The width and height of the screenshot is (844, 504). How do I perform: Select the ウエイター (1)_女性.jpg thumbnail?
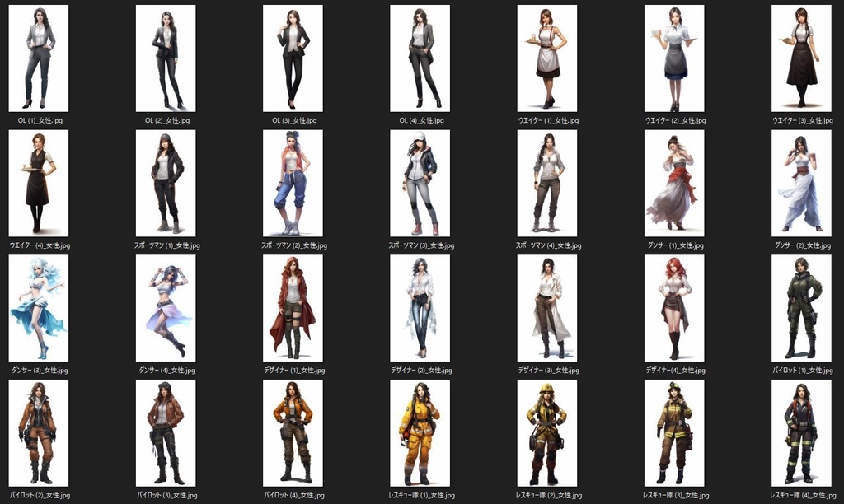click(x=547, y=58)
